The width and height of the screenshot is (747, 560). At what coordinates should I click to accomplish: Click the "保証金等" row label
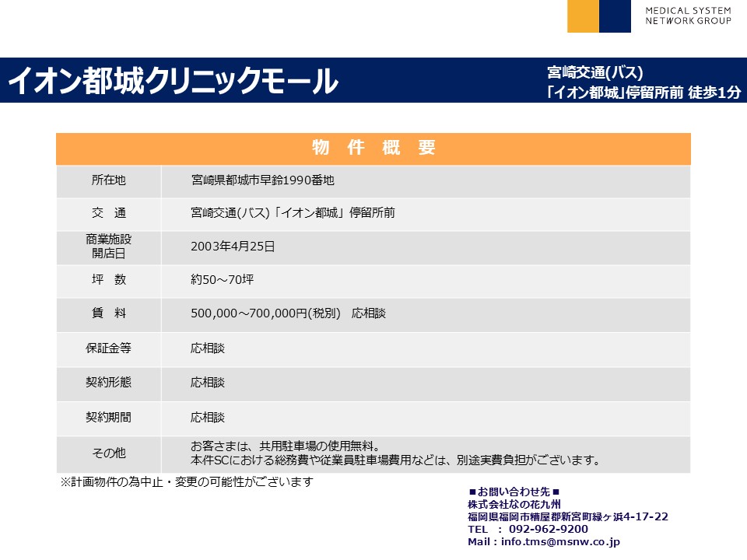(x=109, y=348)
